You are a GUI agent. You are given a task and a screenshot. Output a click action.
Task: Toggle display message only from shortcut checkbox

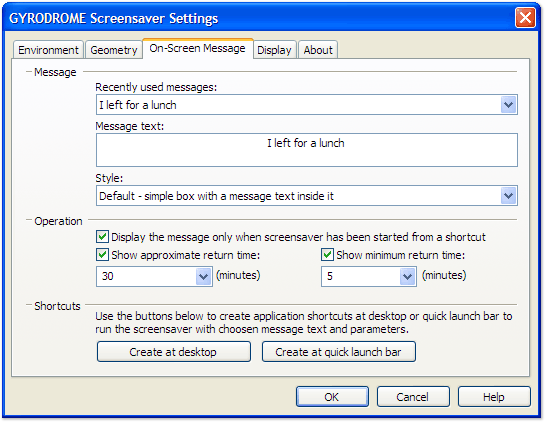pos(102,237)
